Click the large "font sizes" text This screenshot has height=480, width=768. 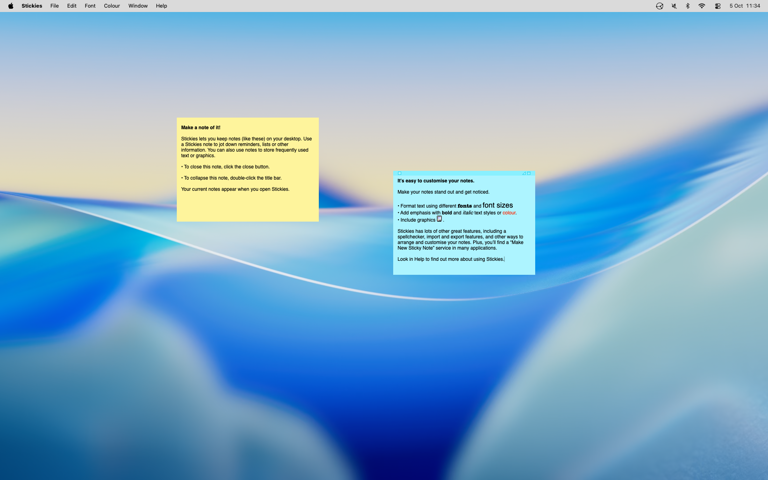coord(498,205)
